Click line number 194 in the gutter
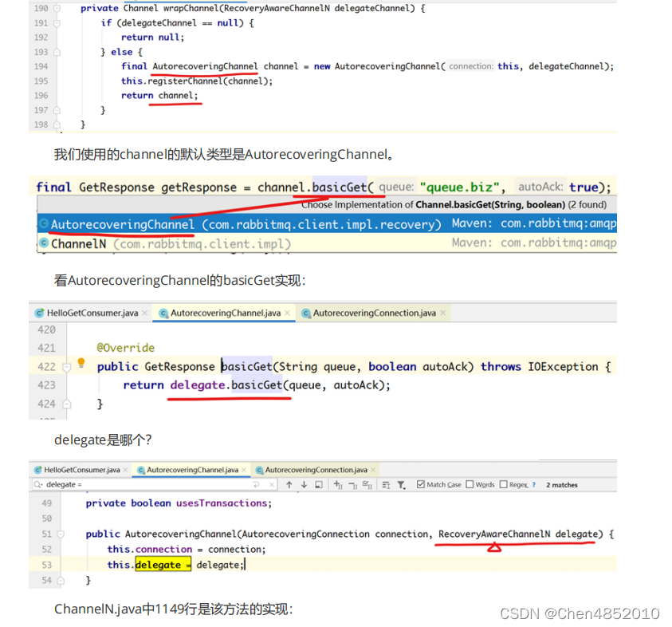This screenshot has width=672, height=627. (x=41, y=66)
